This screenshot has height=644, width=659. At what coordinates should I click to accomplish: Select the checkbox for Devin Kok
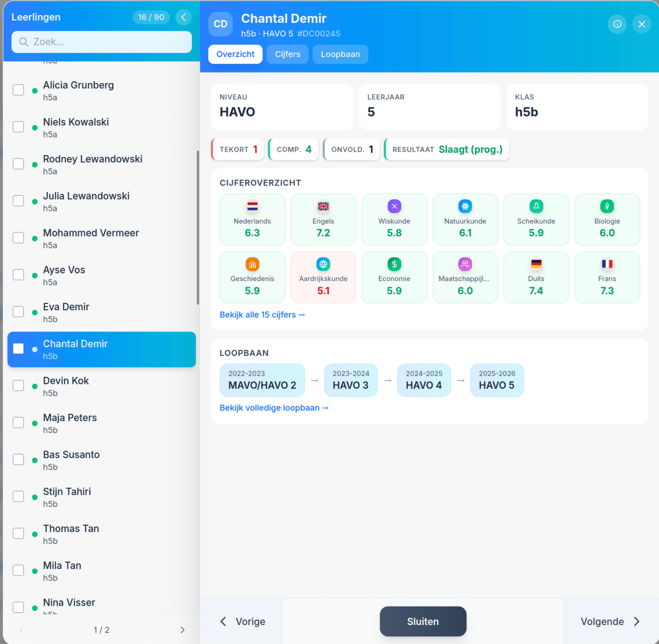(x=18, y=385)
